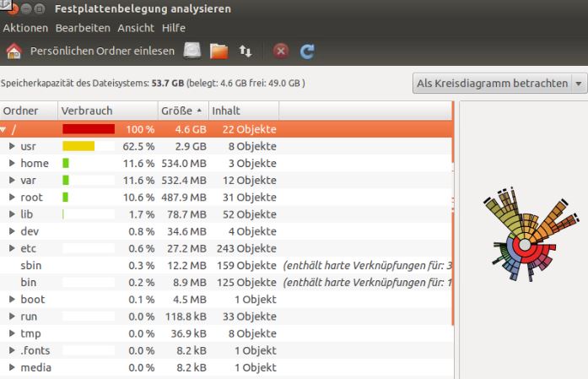This screenshot has width=588, height=379.
Task: Expand the var folder
Action: click(12, 180)
